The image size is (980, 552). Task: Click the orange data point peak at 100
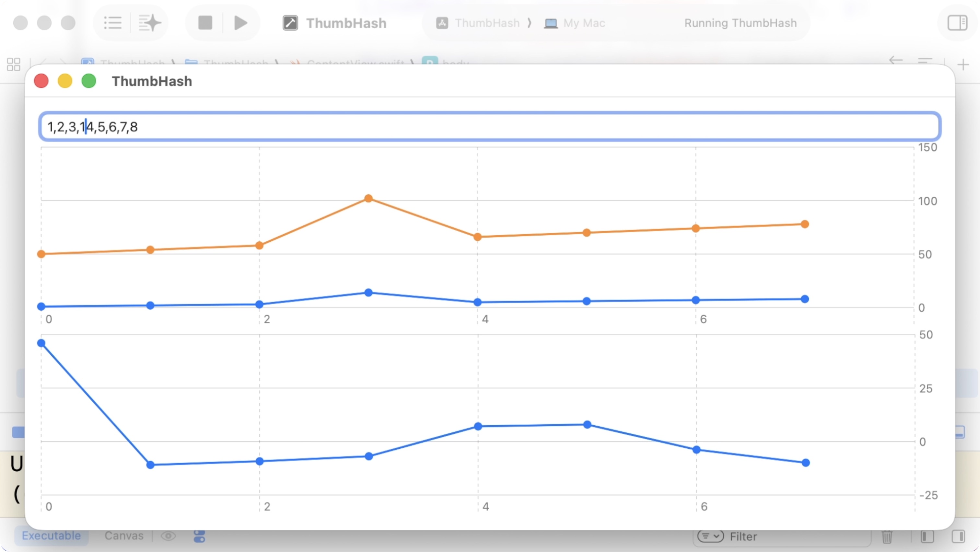point(368,199)
